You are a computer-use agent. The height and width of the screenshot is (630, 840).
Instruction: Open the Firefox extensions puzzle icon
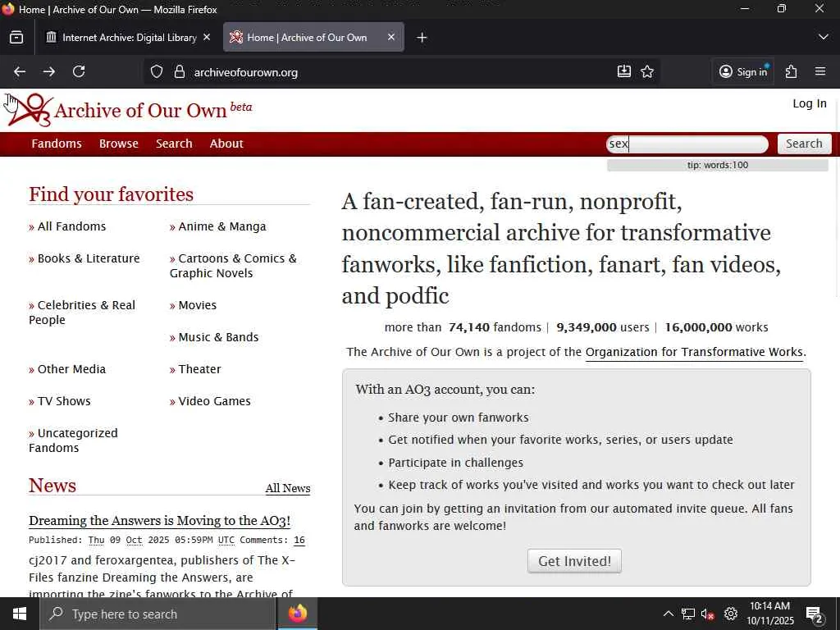point(792,72)
